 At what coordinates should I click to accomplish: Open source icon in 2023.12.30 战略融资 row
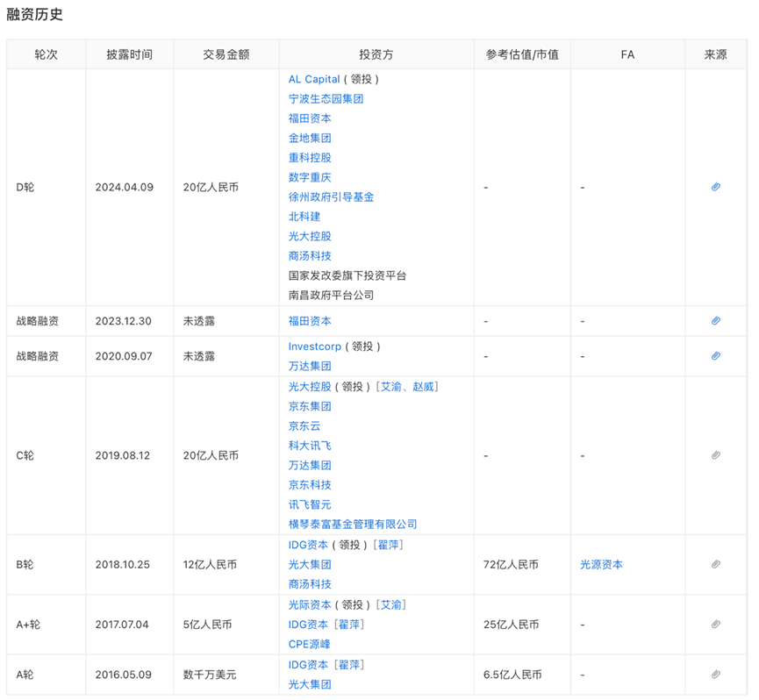click(x=715, y=321)
